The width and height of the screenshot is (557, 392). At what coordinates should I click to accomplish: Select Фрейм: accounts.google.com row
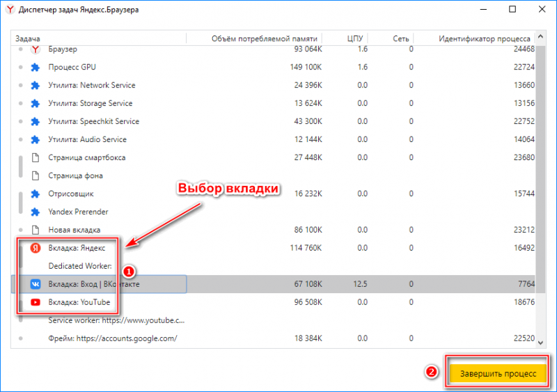273,338
